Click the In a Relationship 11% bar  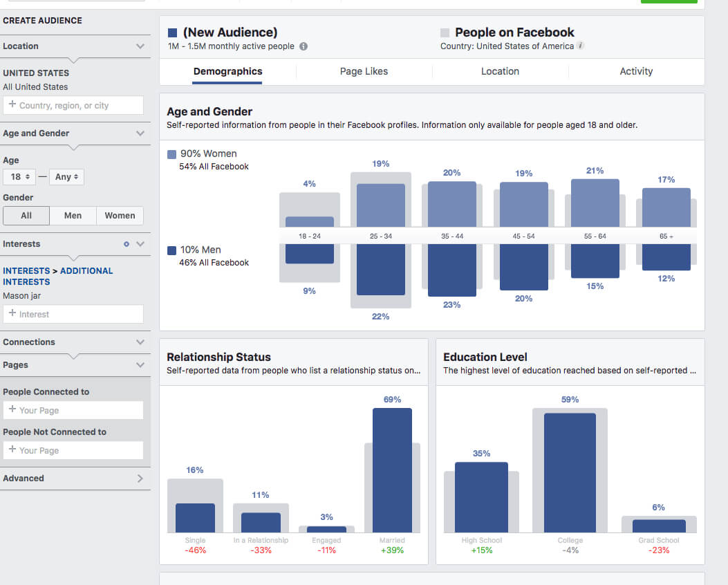tap(261, 522)
